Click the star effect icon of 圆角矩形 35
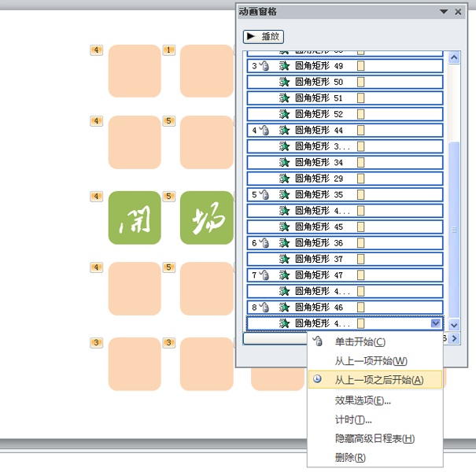This screenshot has width=476, height=472. coord(285,194)
